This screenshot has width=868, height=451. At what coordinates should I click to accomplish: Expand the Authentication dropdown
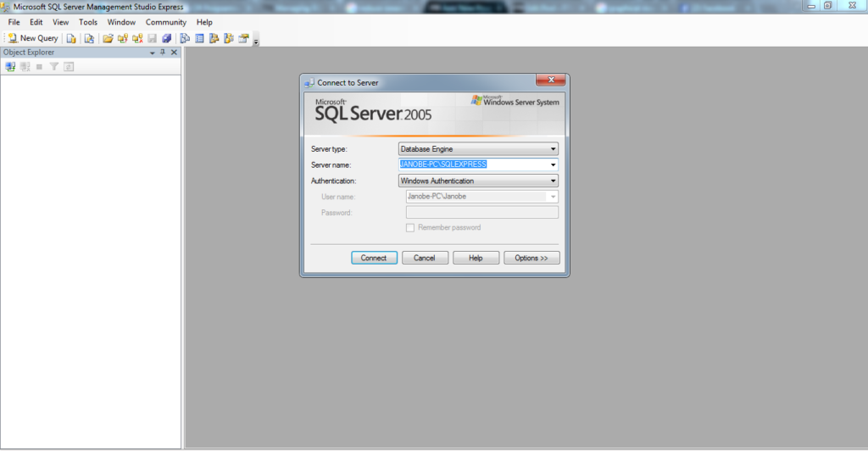tap(553, 181)
